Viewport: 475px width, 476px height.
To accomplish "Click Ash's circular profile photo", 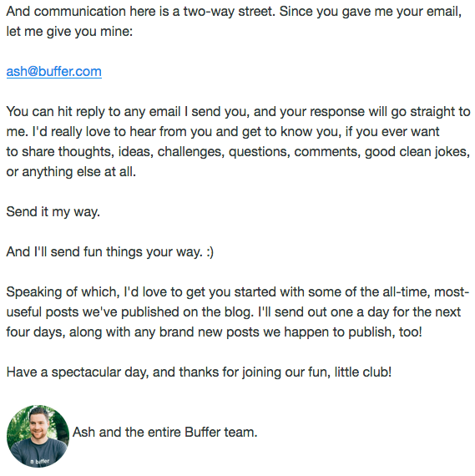I will pyautogui.click(x=38, y=436).
